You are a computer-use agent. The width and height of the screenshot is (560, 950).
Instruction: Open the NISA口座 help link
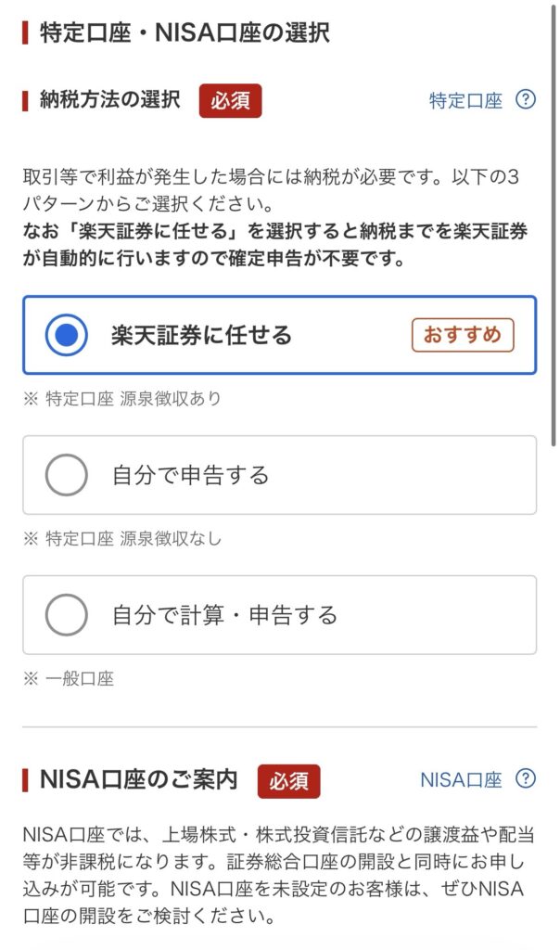pos(461,779)
